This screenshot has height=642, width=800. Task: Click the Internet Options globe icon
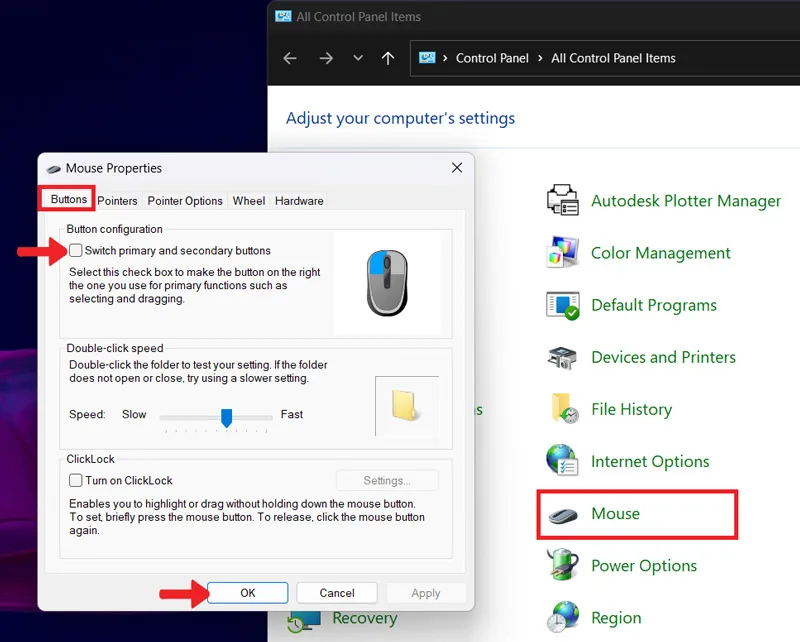562,460
